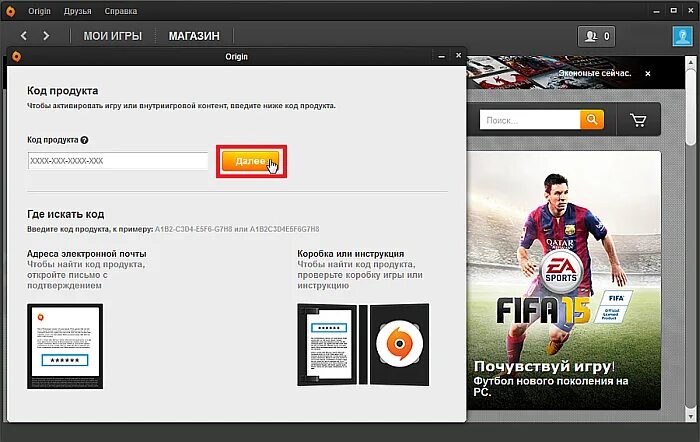Click the Экономьте сейчас promo text
The image size is (700, 442).
[595, 73]
